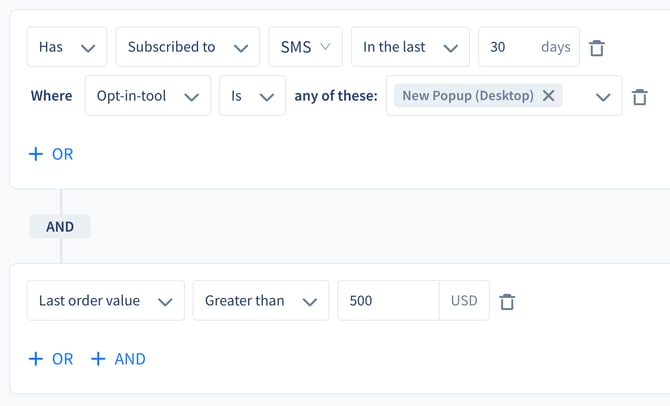Viewport: 670px width, 406px height.
Task: Click the AND connector badge between groups
Action: [x=60, y=227]
